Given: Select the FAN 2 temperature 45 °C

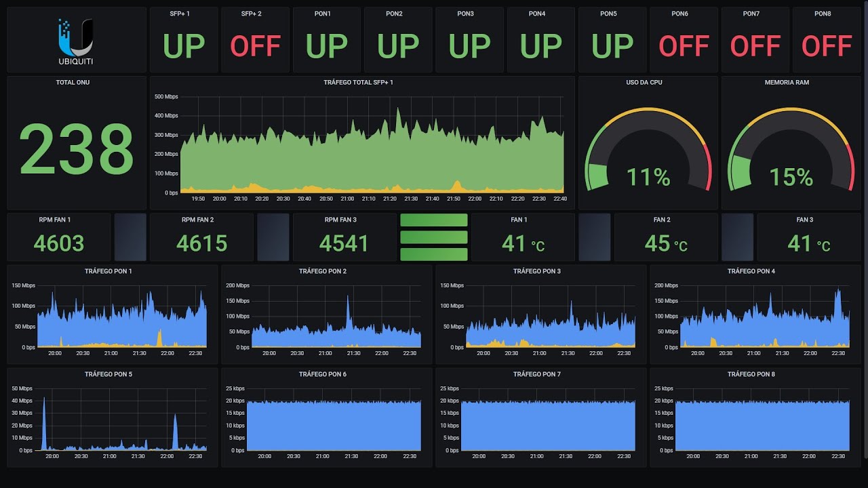Looking at the screenshot, I should click(666, 244).
